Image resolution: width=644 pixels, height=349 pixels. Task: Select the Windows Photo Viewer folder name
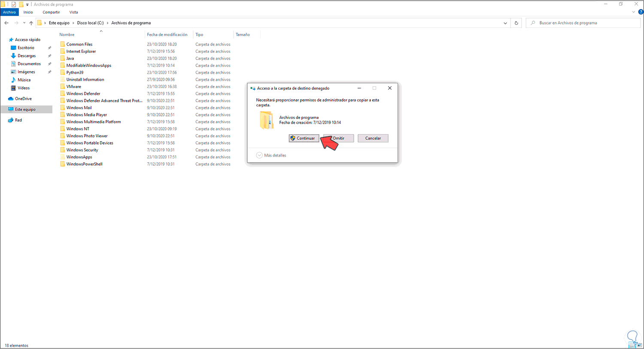click(x=87, y=136)
